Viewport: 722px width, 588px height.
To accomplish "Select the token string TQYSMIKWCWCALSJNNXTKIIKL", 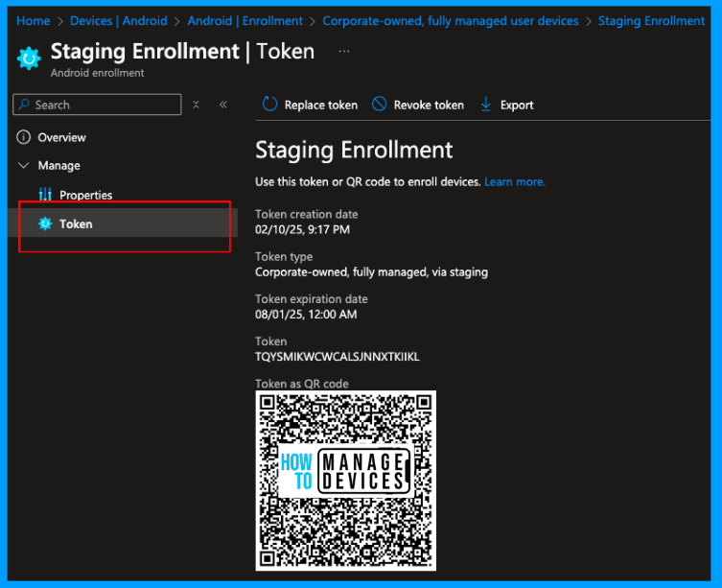I will point(338,357).
